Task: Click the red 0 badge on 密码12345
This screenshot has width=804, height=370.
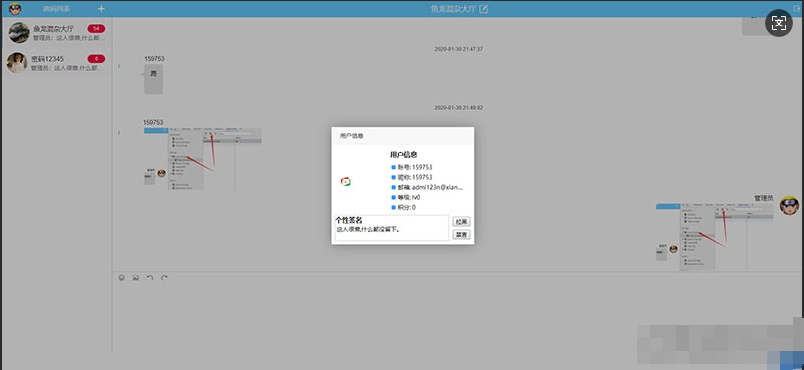Action: [96, 59]
